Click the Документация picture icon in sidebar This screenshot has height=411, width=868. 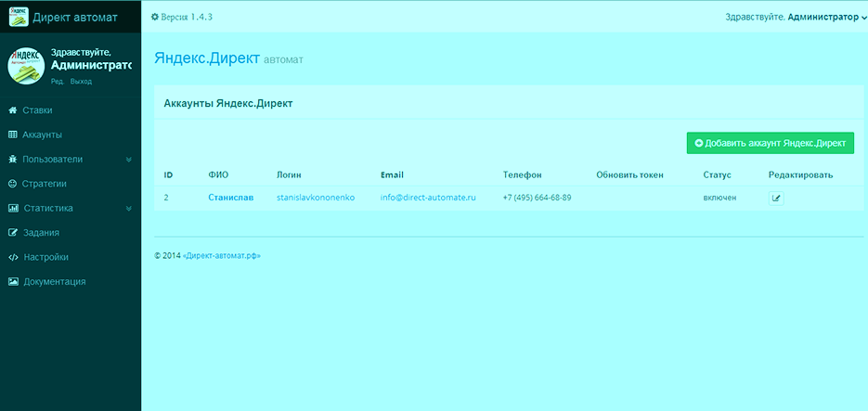tap(13, 281)
